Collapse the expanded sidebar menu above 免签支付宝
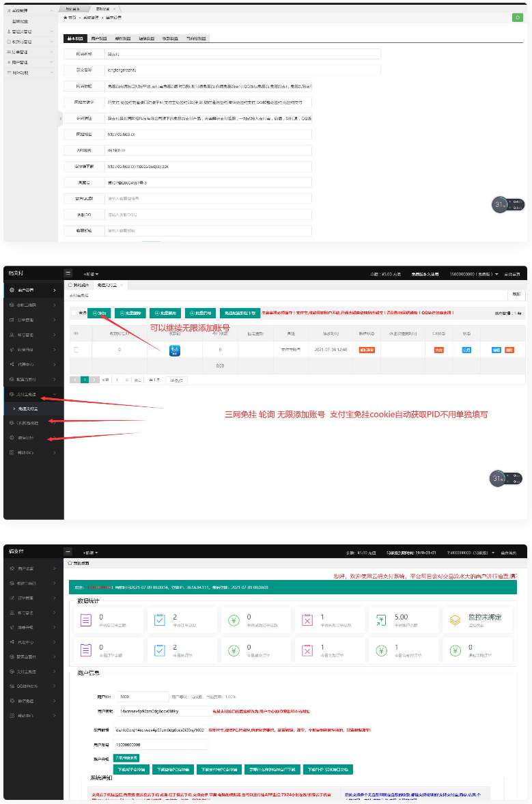The image size is (532, 804). pyautogui.click(x=33, y=395)
